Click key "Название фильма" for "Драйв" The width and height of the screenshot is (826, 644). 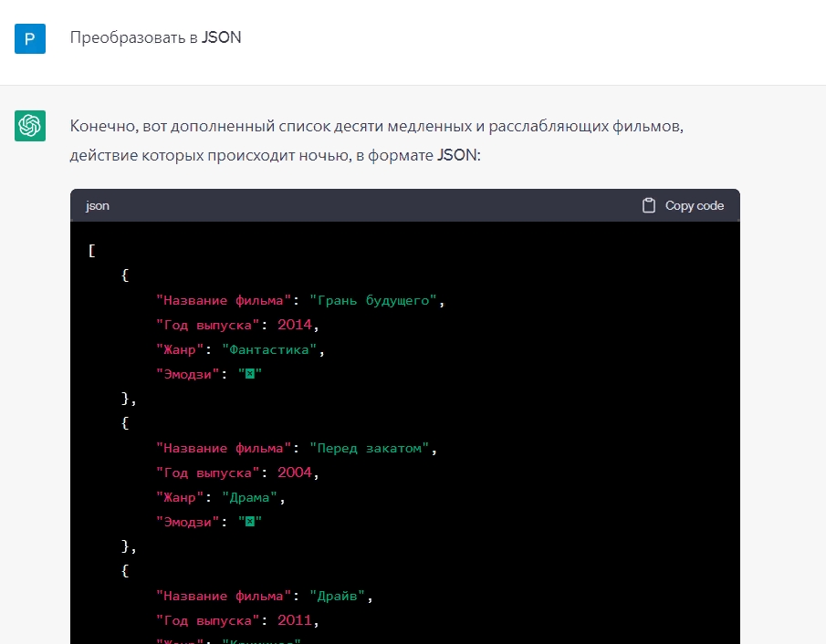pos(224,596)
